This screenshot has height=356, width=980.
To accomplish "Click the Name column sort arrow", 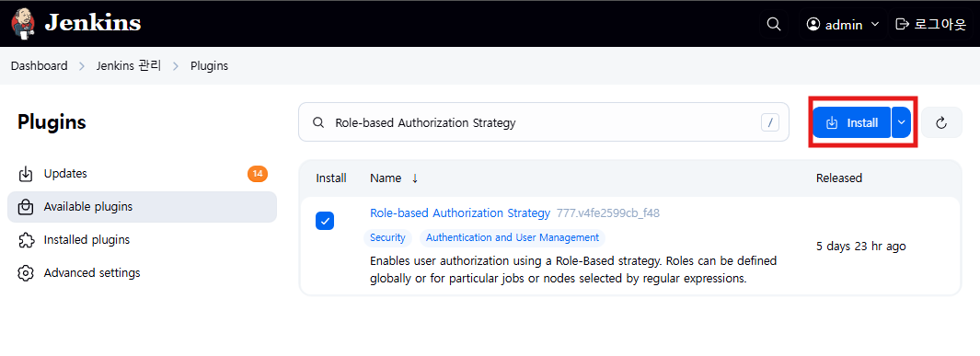I will click(414, 178).
